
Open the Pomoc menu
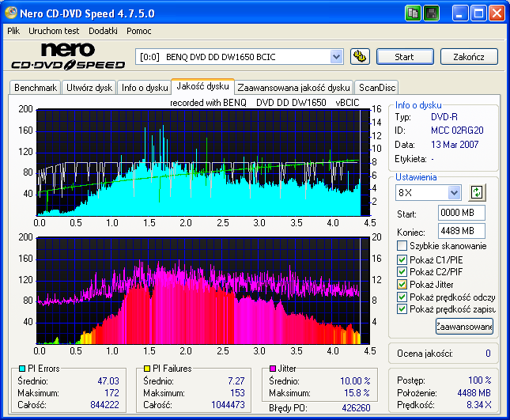(139, 31)
